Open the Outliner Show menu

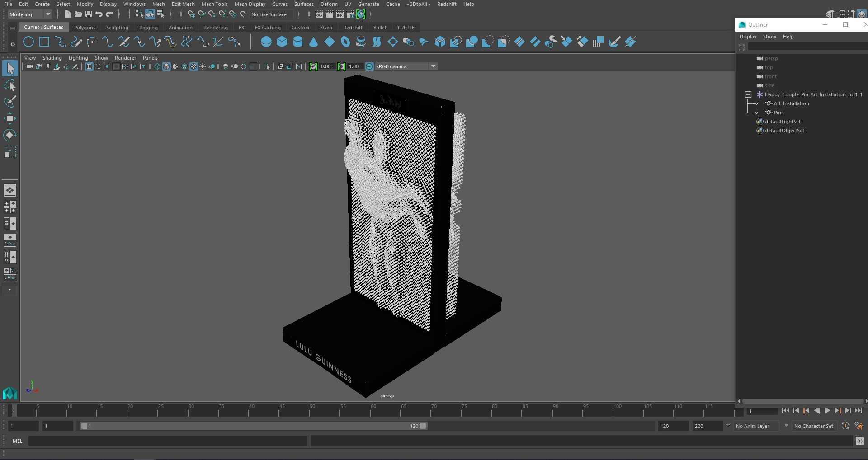769,37
